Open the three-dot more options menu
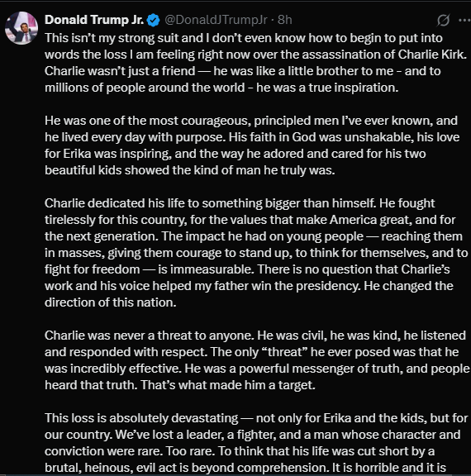The height and width of the screenshot is (476, 471). coord(464,21)
